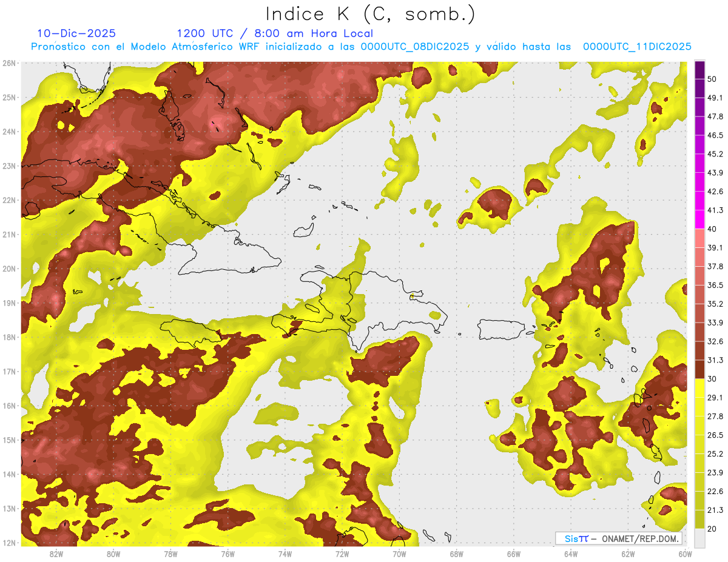
Task: Click the longitude label "66W"
Action: point(513,554)
